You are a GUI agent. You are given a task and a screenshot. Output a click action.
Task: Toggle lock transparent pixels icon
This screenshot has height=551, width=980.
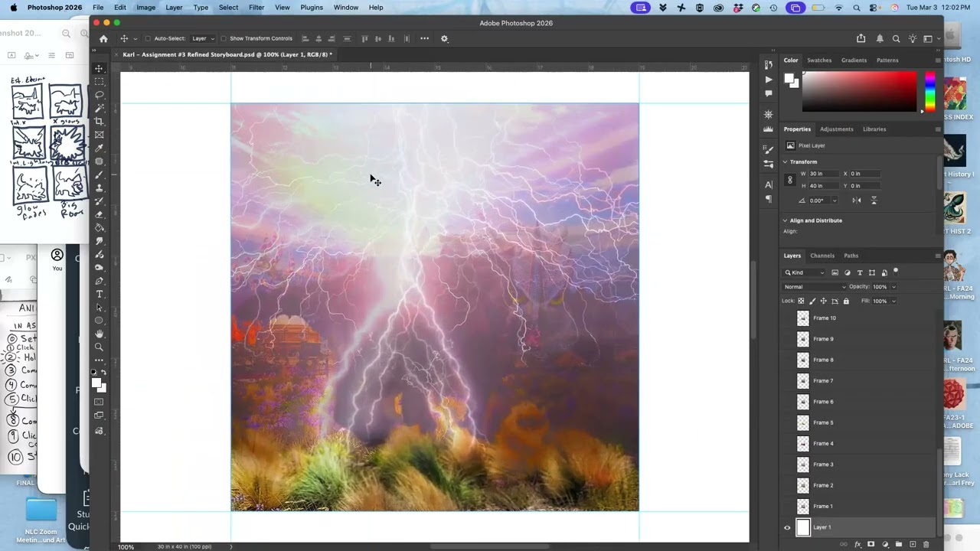click(x=801, y=301)
